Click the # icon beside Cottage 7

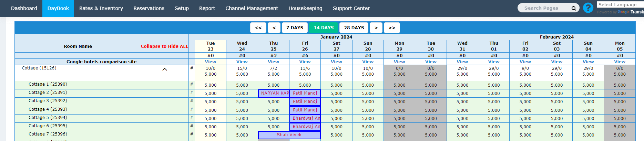click(x=192, y=134)
